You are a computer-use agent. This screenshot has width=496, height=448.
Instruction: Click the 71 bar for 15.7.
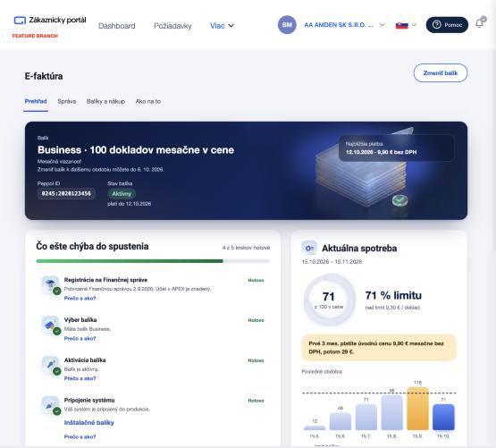point(366,417)
